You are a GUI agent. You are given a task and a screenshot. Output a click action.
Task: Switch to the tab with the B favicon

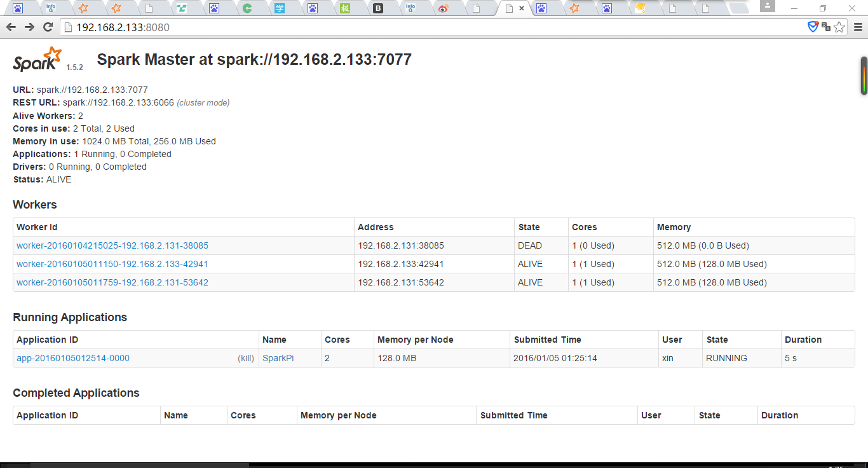click(x=377, y=8)
